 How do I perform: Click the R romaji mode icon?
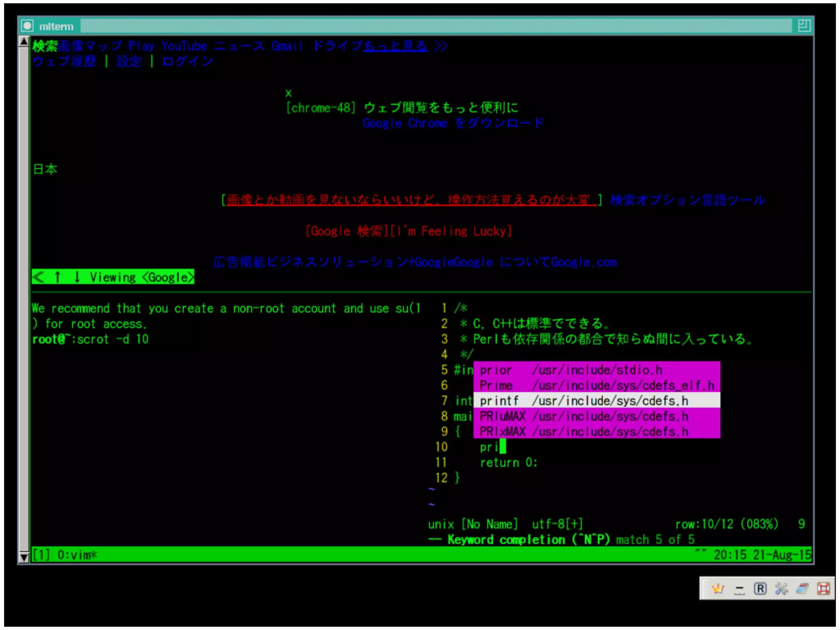[760, 589]
